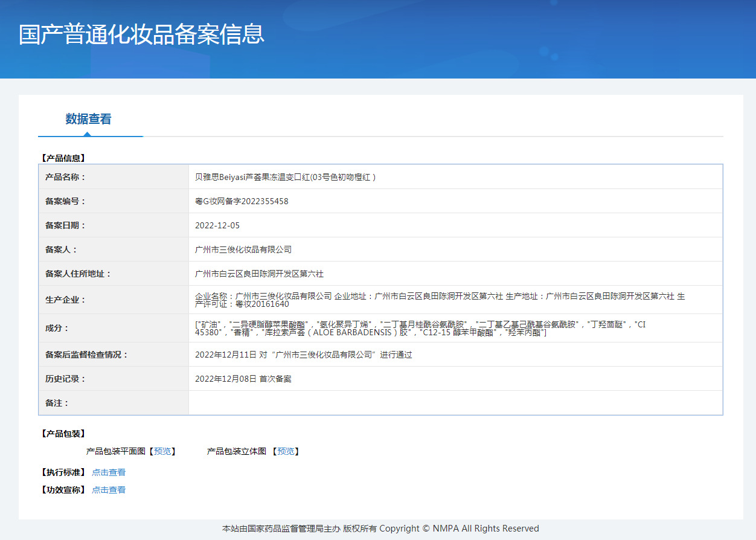Click the 备案日期 row label
Screen dimensions: 756x540
[x=66, y=225]
